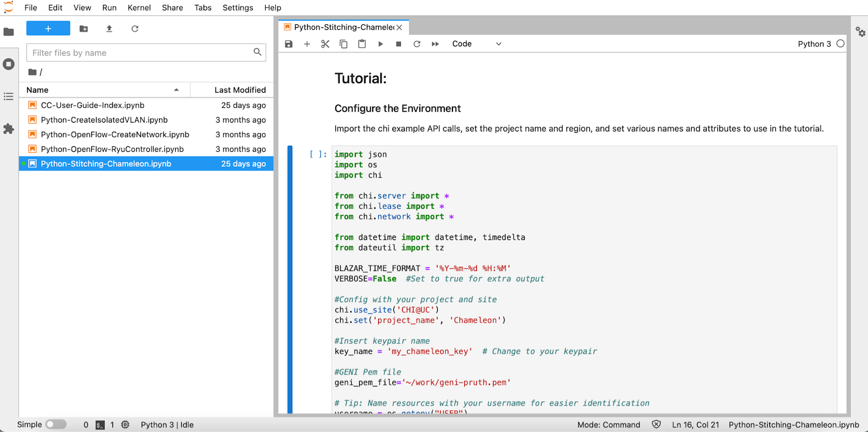Cut the selected cell with scissors icon
868x432 pixels.
click(325, 44)
